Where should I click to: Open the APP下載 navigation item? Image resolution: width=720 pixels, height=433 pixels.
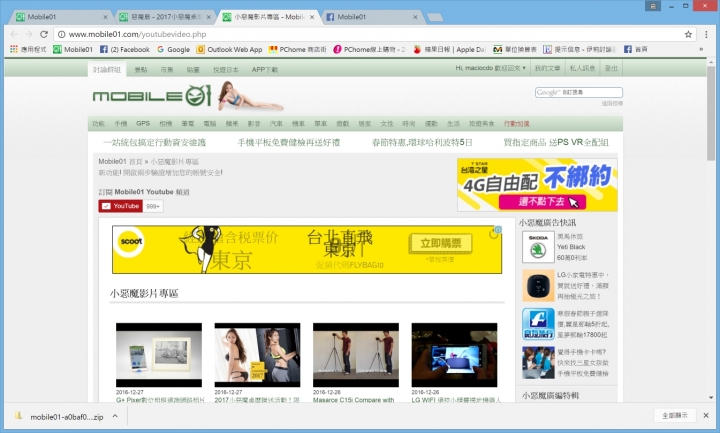point(264,70)
